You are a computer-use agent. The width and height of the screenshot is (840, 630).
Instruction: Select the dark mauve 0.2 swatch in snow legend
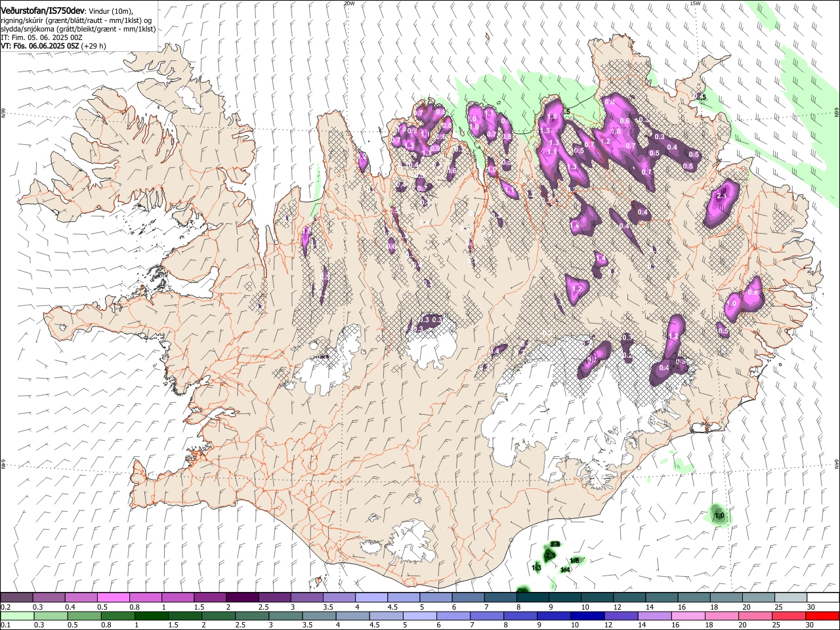16,598
